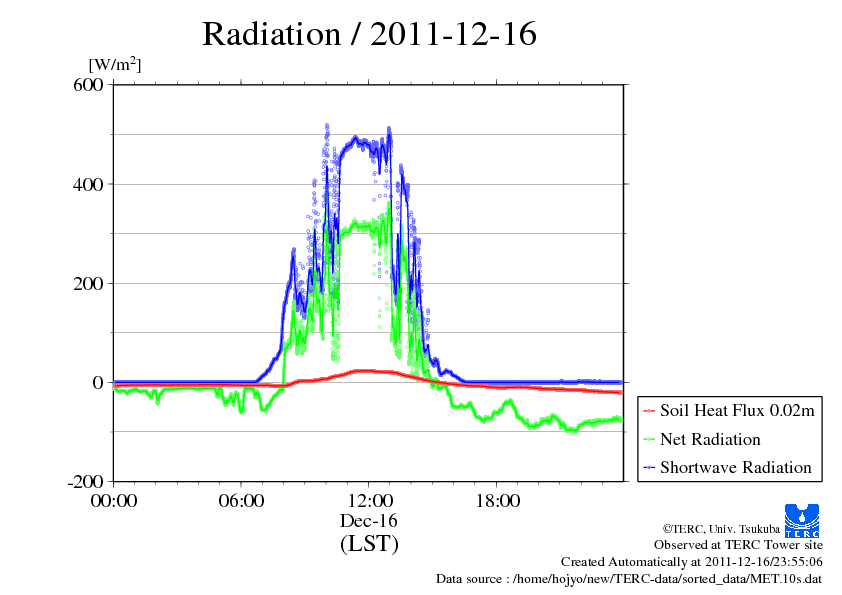Viewport: 842px width, 595px height.
Task: Click the x-axis label '06:00'
Action: [x=241, y=501]
